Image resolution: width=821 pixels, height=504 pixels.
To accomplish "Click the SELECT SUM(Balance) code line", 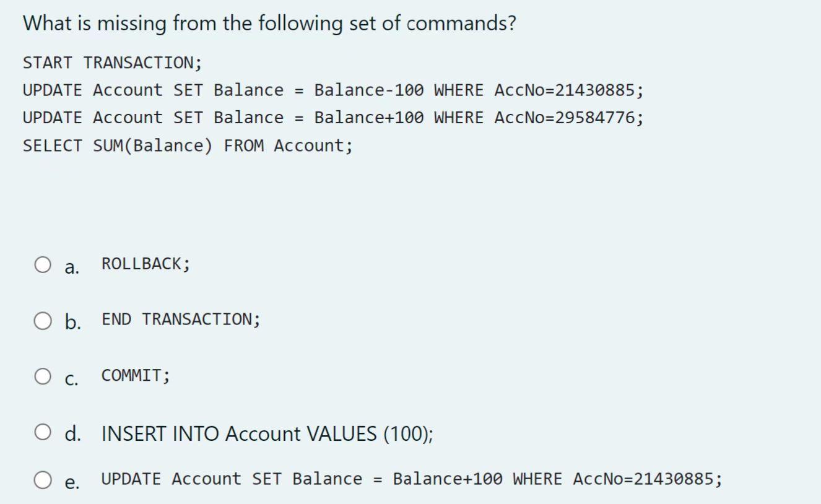I will click(x=187, y=145).
